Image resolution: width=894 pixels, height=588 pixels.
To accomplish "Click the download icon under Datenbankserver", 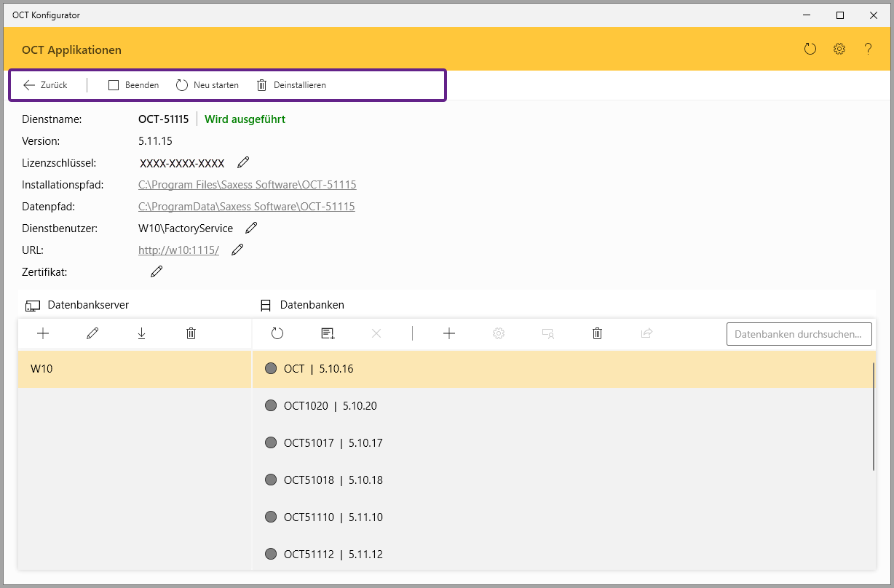I will pos(141,333).
